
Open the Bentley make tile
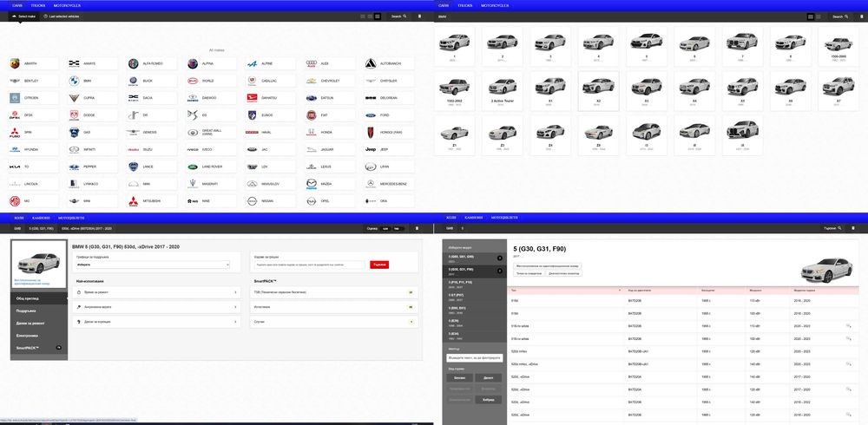[33, 81]
